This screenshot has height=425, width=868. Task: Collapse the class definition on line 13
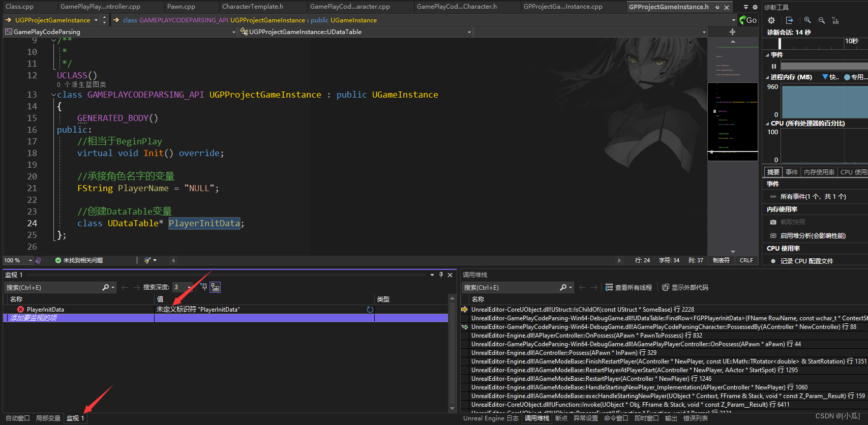[x=53, y=95]
